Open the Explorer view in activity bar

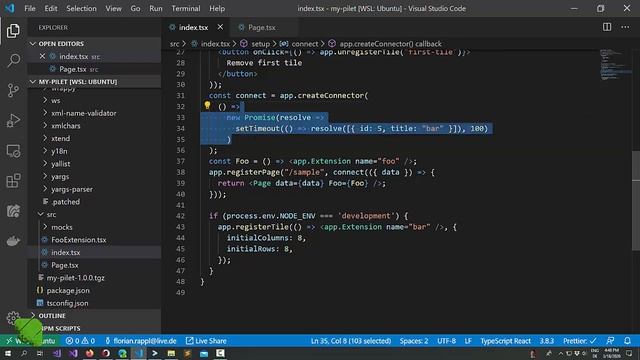coord(13,31)
